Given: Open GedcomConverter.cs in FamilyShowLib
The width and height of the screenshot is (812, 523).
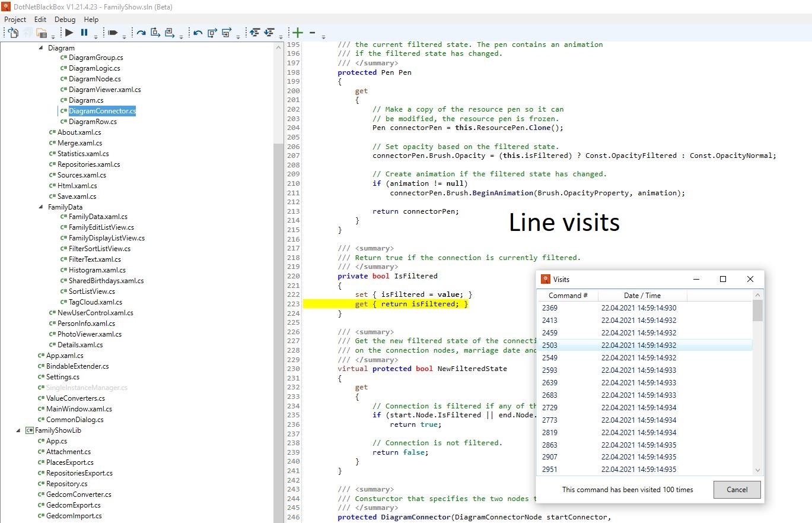Looking at the screenshot, I should 78,495.
